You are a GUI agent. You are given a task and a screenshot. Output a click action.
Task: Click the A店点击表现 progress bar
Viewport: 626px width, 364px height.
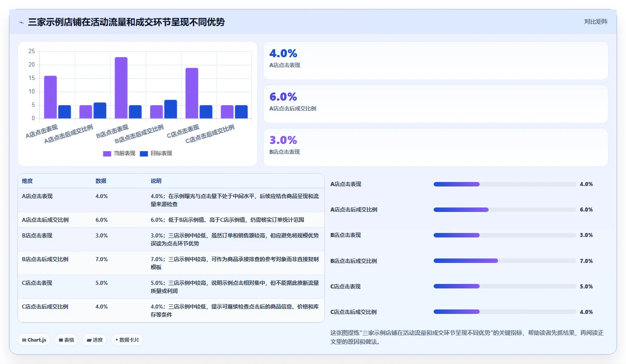[x=505, y=184]
